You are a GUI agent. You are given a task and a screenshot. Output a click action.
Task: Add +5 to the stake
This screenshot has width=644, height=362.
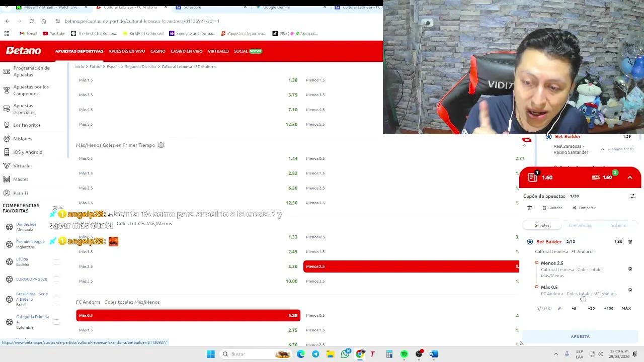[574, 308]
